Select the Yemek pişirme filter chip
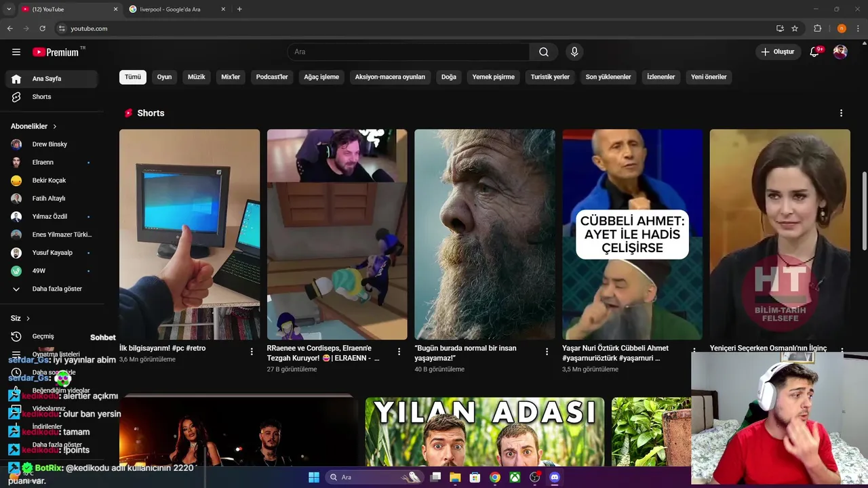 (494, 77)
